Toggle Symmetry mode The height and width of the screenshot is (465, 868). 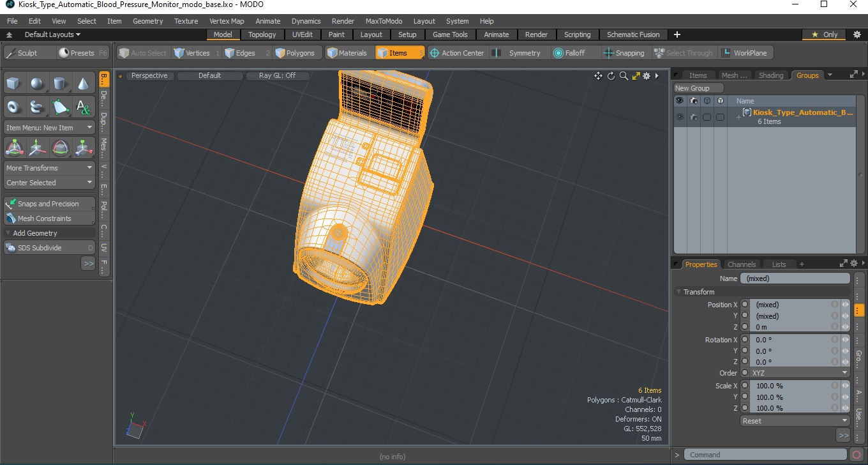(x=518, y=53)
